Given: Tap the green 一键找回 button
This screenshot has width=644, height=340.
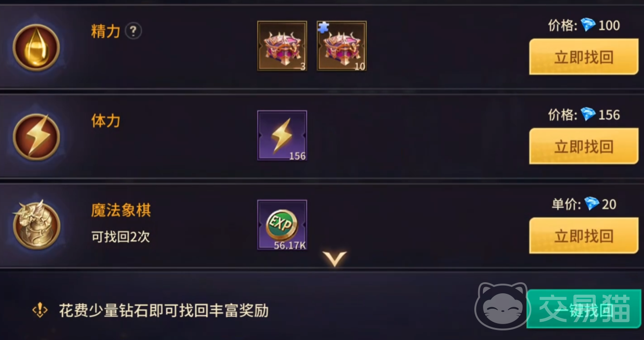Looking at the screenshot, I should 584,309.
